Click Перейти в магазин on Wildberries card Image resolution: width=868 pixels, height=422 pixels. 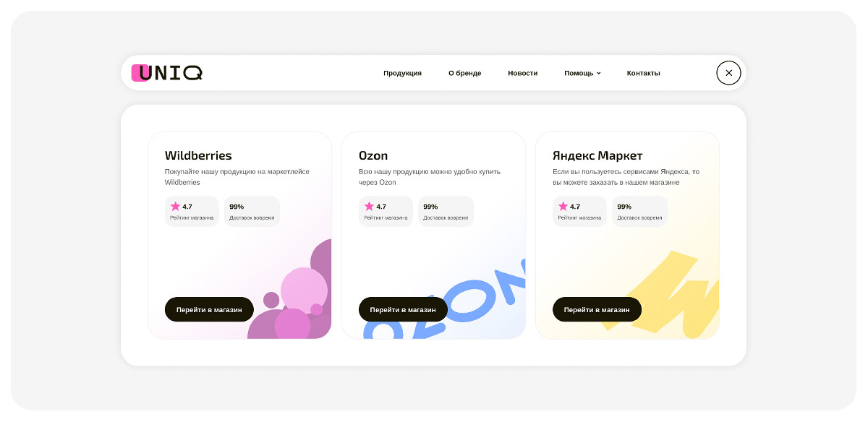point(209,309)
